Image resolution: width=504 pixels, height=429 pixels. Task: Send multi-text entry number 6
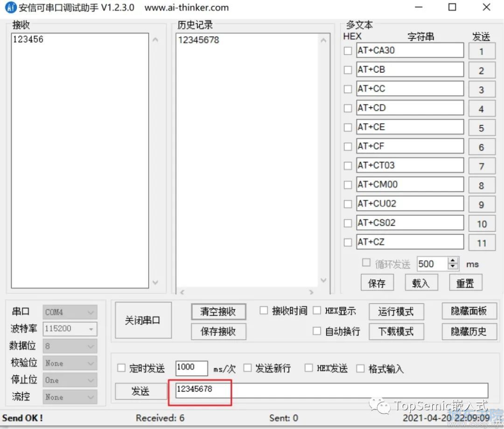click(482, 147)
